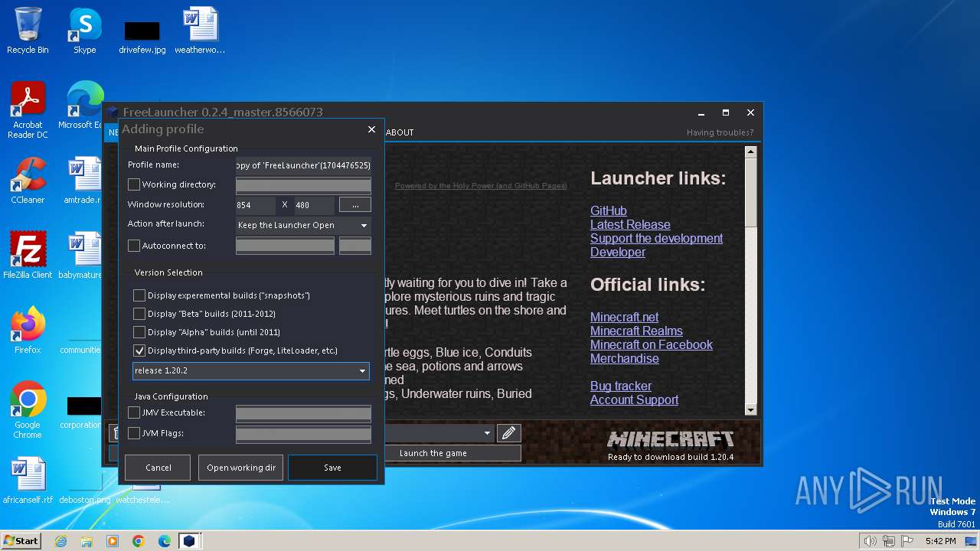Open the weatherwo Word document icon
980x551 pixels.
[200, 31]
